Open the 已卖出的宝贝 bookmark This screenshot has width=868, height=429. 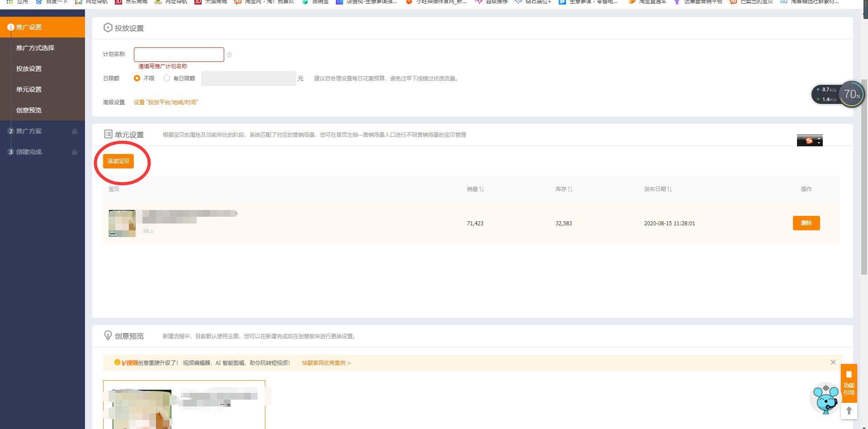pyautogui.click(x=751, y=2)
